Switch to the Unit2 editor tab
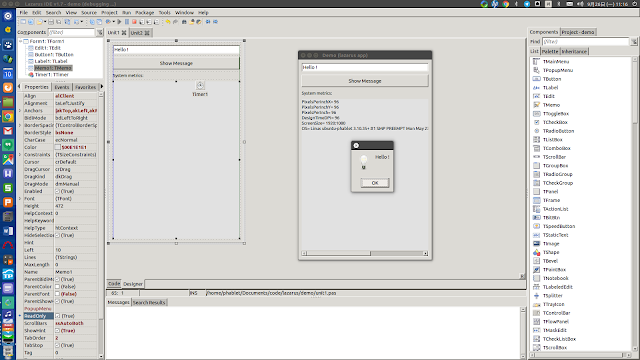The image size is (640, 360). (140, 33)
